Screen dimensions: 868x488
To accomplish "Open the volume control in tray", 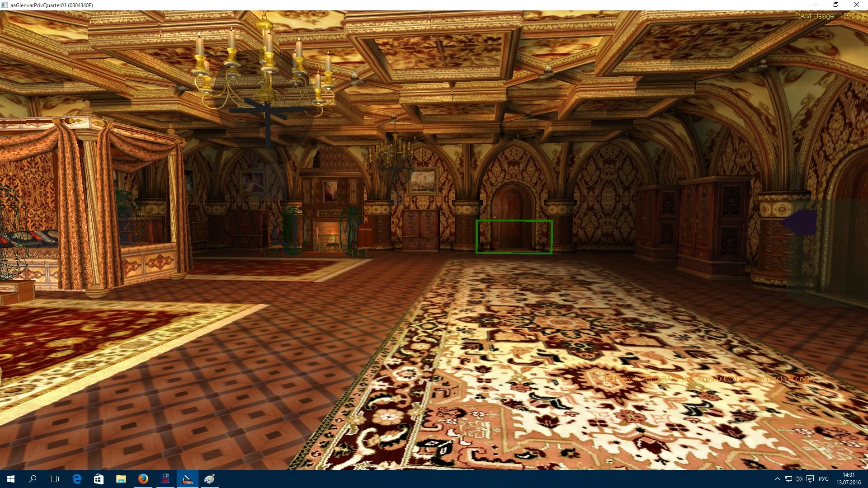I will [799, 479].
